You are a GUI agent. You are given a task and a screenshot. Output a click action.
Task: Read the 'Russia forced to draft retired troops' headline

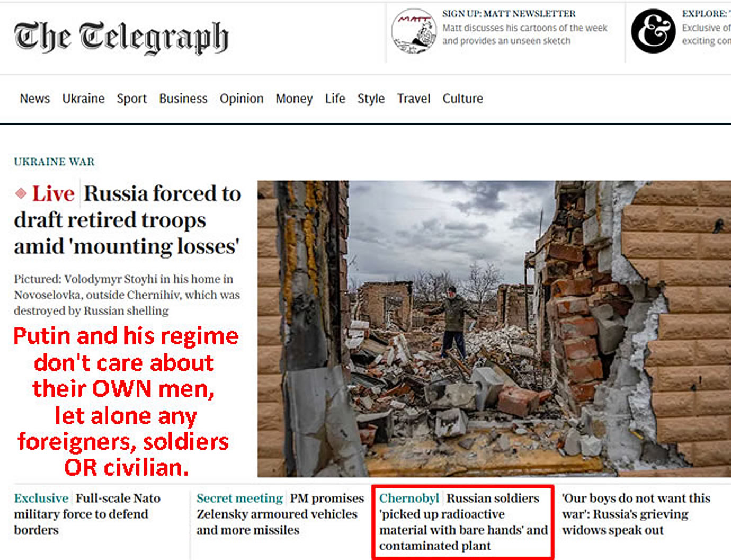coord(128,220)
